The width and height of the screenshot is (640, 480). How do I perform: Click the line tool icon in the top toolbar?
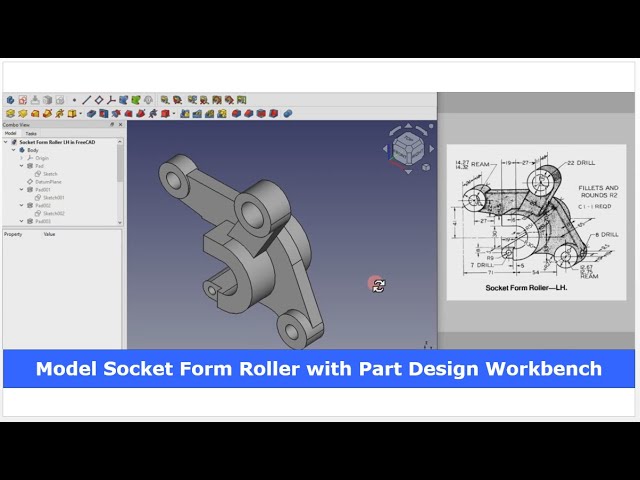pyautogui.click(x=87, y=100)
